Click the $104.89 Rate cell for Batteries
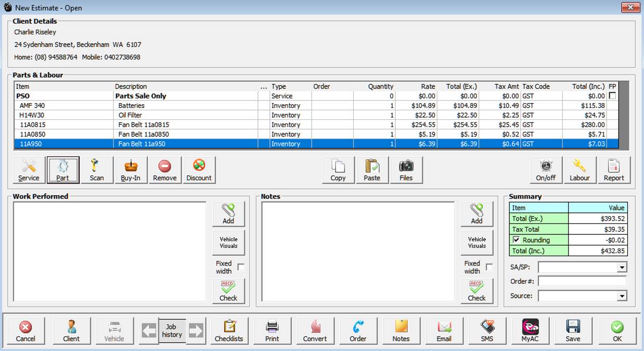This screenshot has width=644, height=351. click(x=416, y=106)
